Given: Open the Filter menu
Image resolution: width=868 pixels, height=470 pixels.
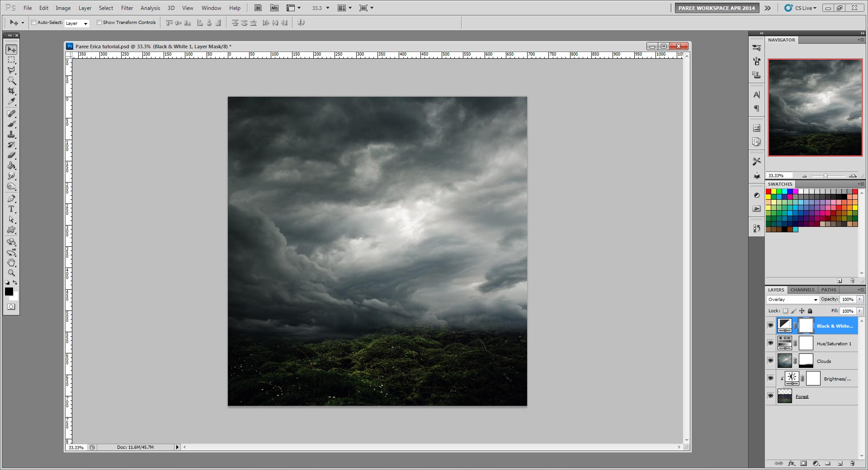Looking at the screenshot, I should pyautogui.click(x=127, y=8).
